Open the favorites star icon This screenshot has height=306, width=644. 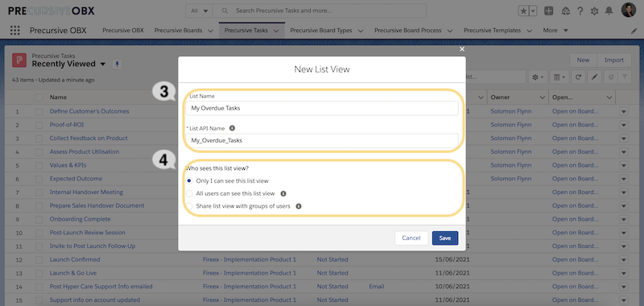tap(524, 11)
